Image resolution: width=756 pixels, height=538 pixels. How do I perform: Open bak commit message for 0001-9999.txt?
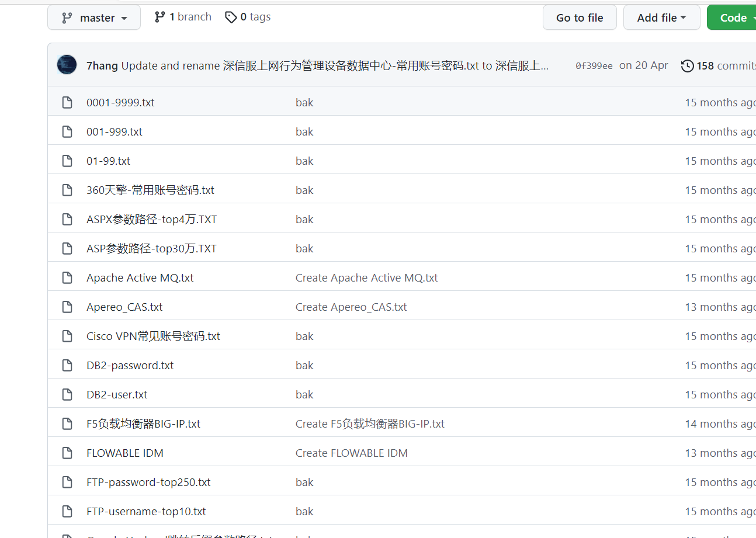(304, 103)
